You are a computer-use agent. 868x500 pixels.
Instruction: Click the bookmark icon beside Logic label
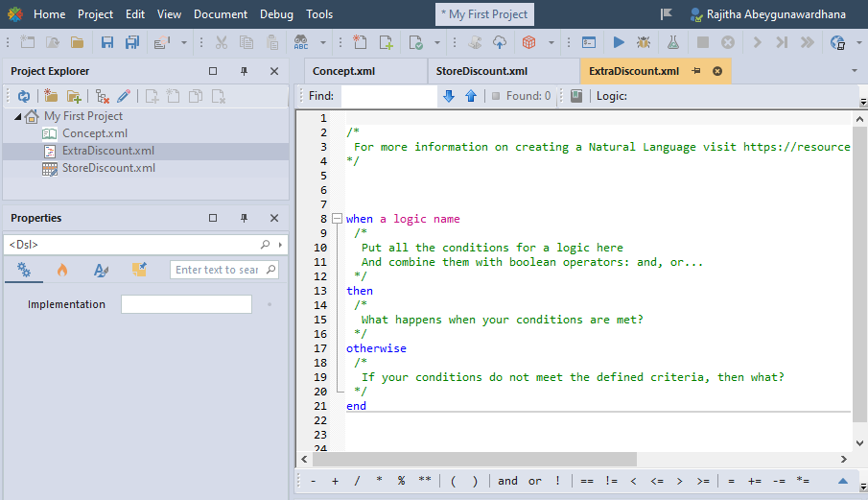(x=576, y=96)
